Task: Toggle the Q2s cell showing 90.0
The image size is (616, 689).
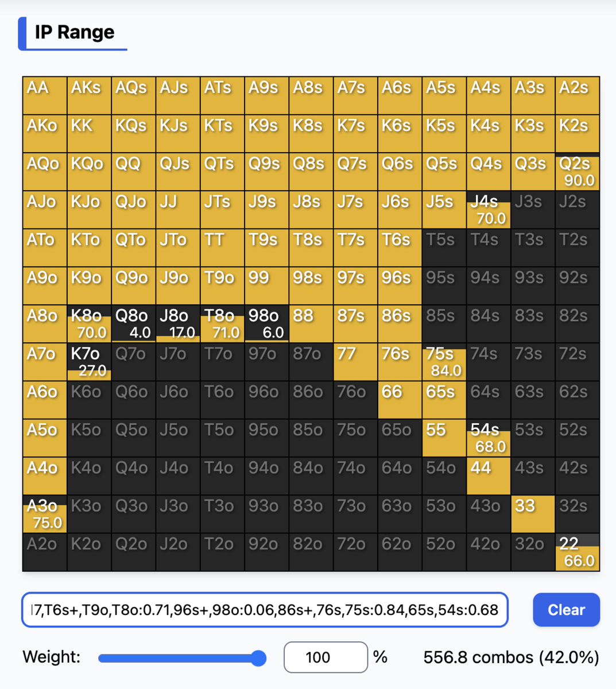Action: [578, 172]
